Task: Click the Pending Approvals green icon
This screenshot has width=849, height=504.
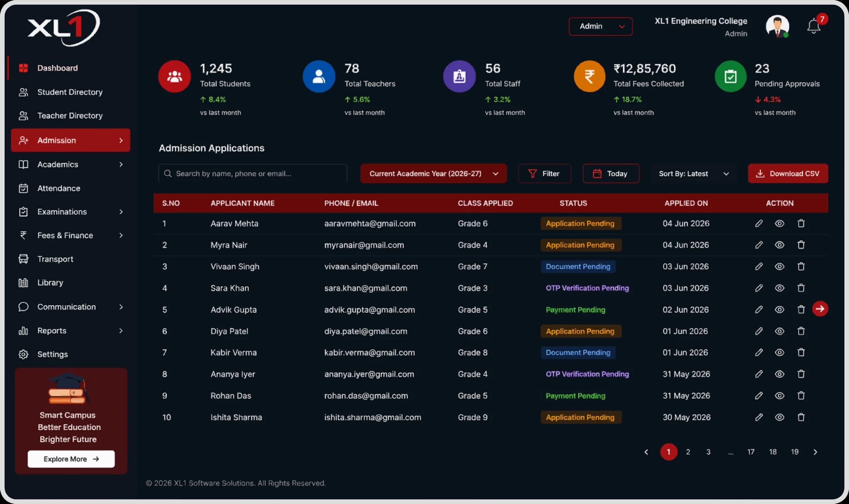Action: pyautogui.click(x=730, y=76)
